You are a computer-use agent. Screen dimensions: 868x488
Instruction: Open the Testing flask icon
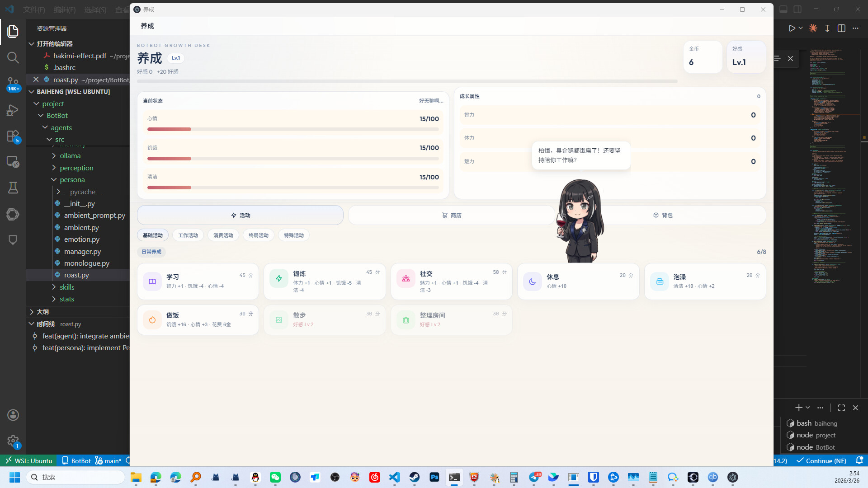[x=13, y=188]
